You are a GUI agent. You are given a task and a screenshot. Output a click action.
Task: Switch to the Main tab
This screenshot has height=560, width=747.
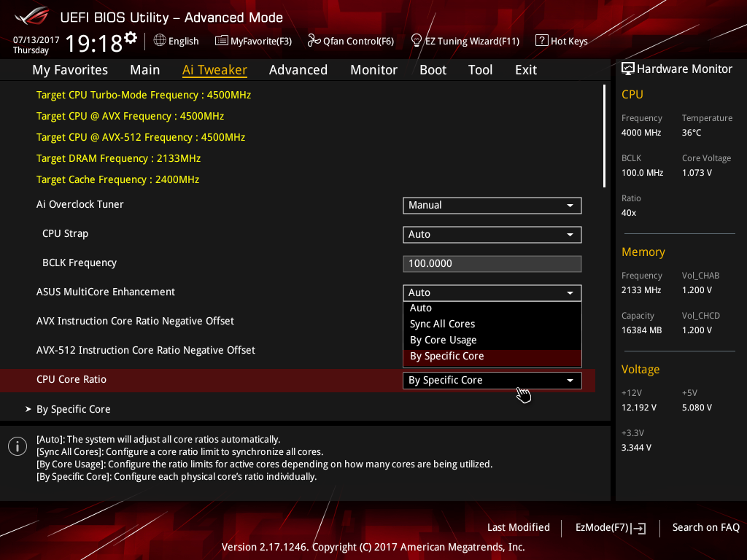pos(145,70)
